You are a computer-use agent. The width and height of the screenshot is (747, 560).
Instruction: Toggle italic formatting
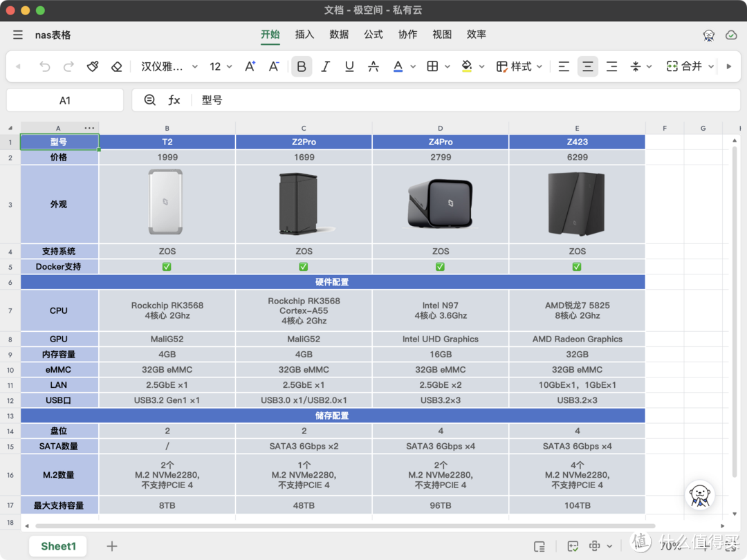click(325, 66)
